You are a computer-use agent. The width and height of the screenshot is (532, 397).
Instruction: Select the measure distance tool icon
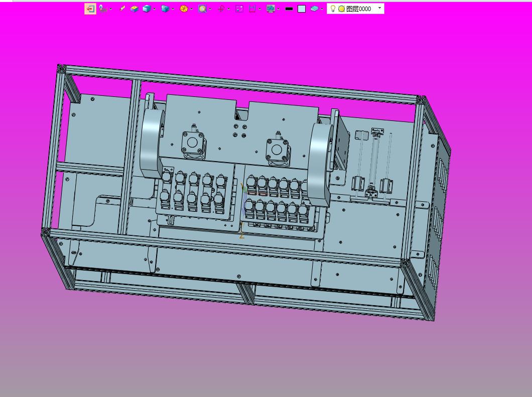pyautogui.click(x=252, y=9)
